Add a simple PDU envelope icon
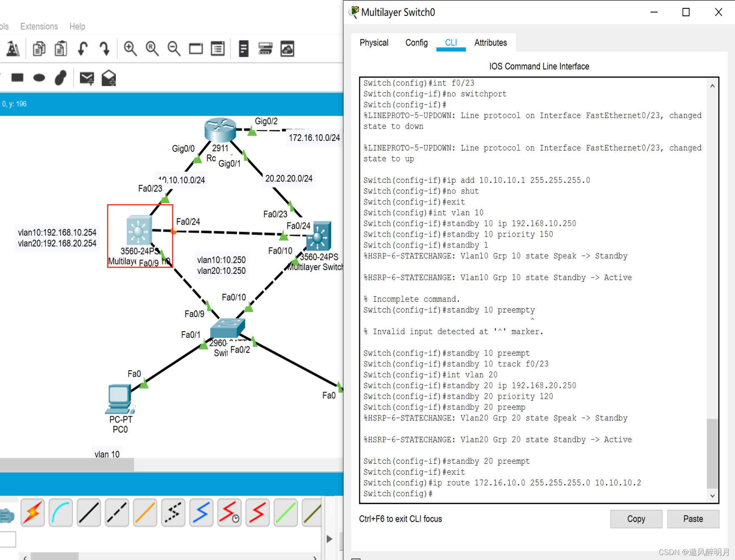The height and width of the screenshot is (560, 735). [87, 78]
